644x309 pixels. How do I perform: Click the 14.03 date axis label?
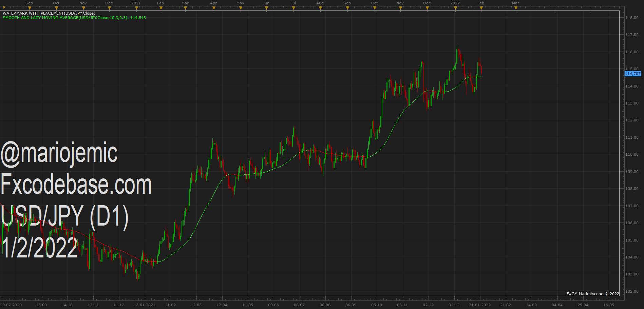click(531, 305)
